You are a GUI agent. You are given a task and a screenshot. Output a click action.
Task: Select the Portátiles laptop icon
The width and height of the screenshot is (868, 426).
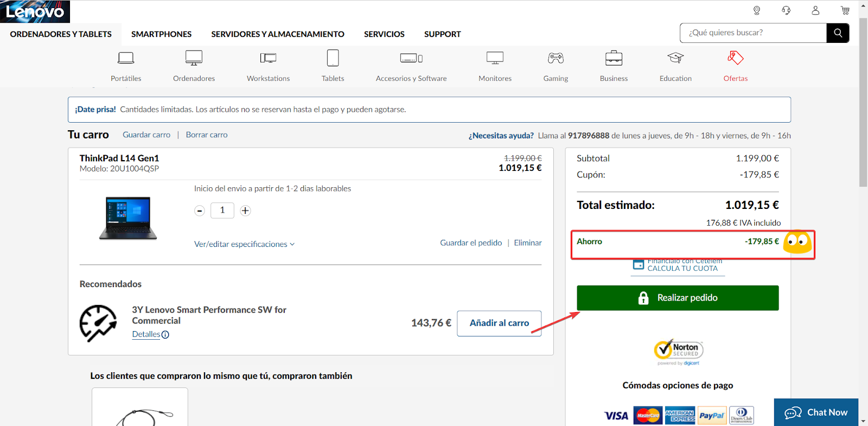tap(126, 58)
